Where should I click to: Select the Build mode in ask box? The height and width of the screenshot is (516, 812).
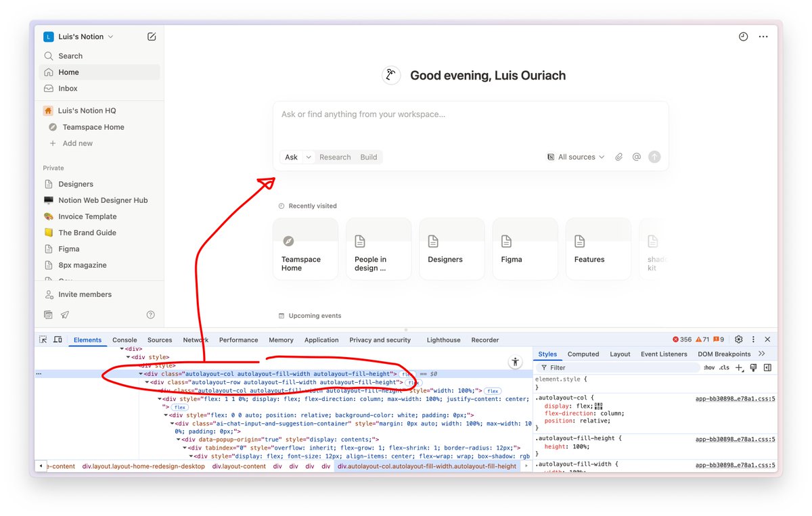coord(369,157)
